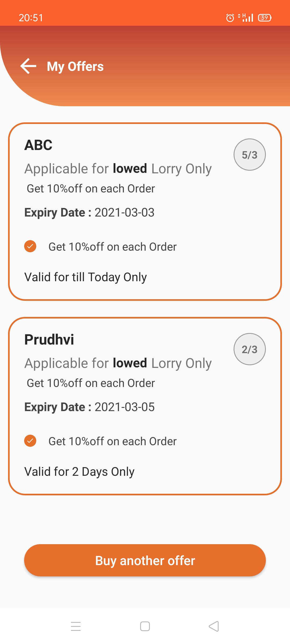The height and width of the screenshot is (644, 290).
Task: Tap the 2/3 usage badge
Action: click(x=249, y=349)
